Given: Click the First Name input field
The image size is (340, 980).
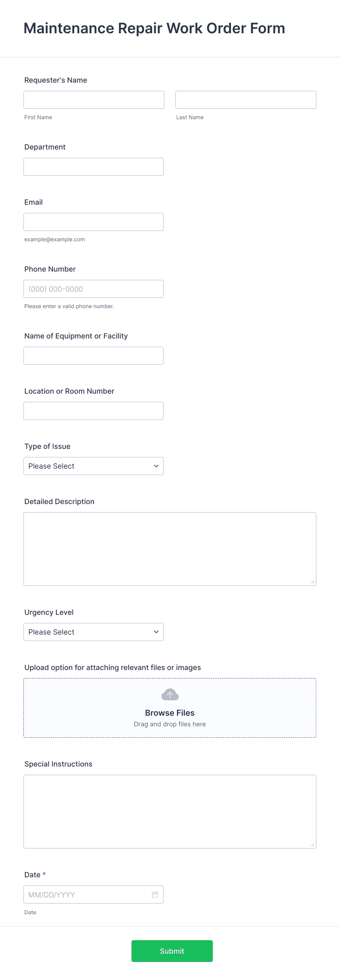Looking at the screenshot, I should pyautogui.click(x=93, y=99).
